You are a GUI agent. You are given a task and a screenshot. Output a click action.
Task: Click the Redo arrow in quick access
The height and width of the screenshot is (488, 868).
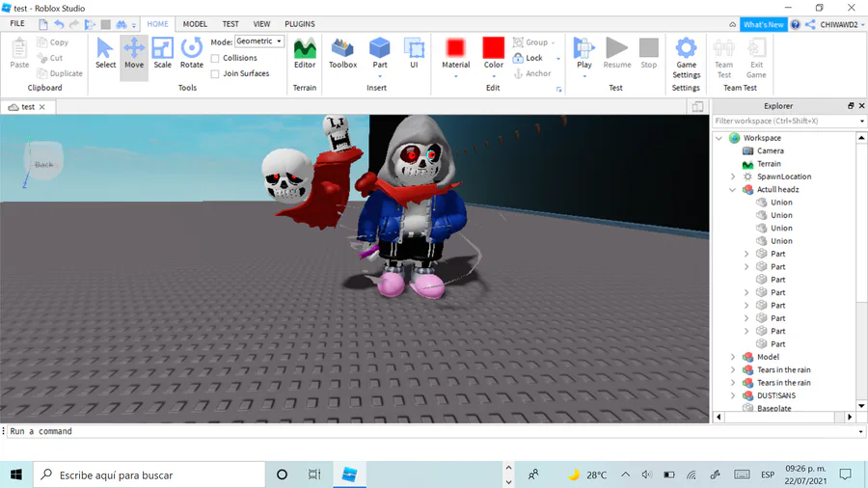click(73, 24)
